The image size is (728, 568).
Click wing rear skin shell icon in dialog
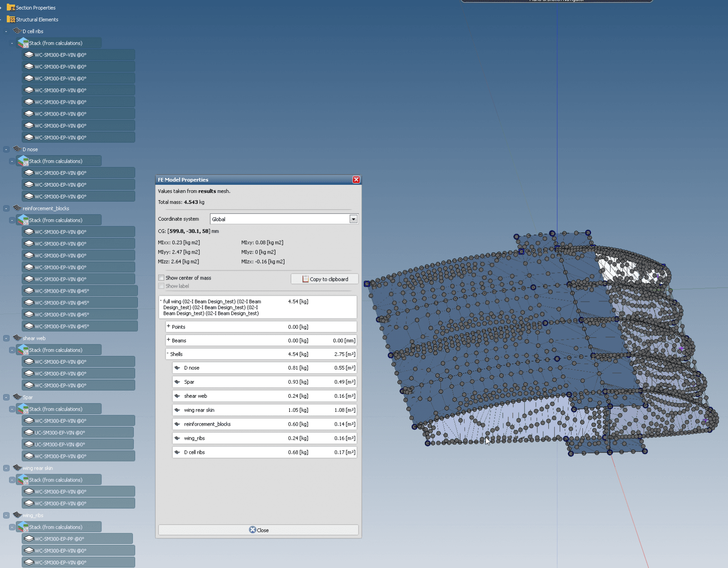point(177,410)
